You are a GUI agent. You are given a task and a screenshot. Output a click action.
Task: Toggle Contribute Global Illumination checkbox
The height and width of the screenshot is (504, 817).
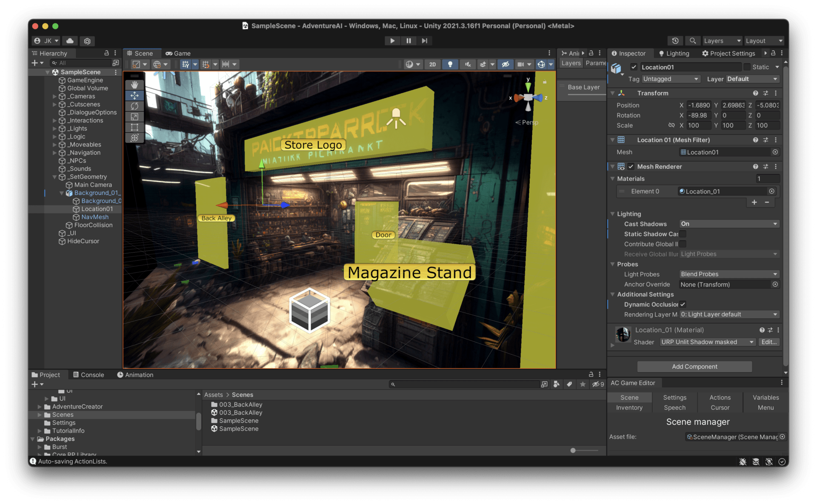(x=683, y=244)
